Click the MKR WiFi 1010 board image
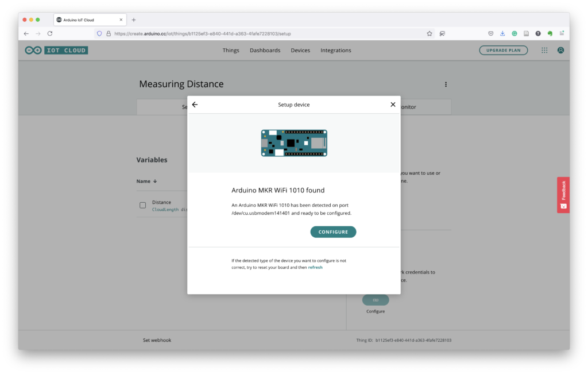The height and width of the screenshot is (374, 588). [x=294, y=143]
